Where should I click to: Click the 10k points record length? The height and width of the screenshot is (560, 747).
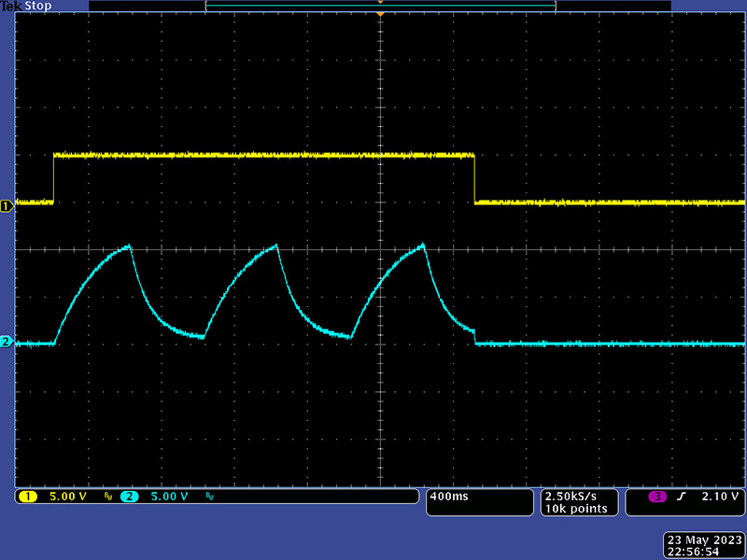point(576,509)
